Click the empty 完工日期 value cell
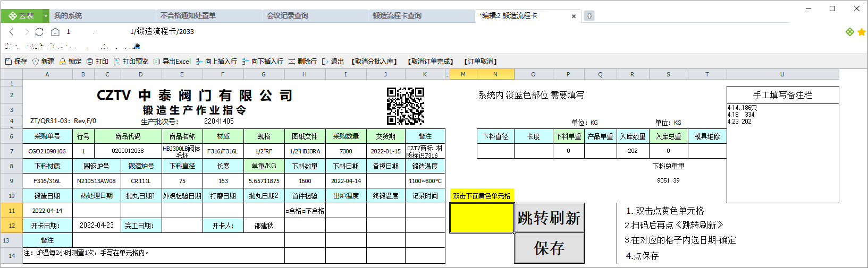This screenshot has width=868, height=268. (182, 226)
